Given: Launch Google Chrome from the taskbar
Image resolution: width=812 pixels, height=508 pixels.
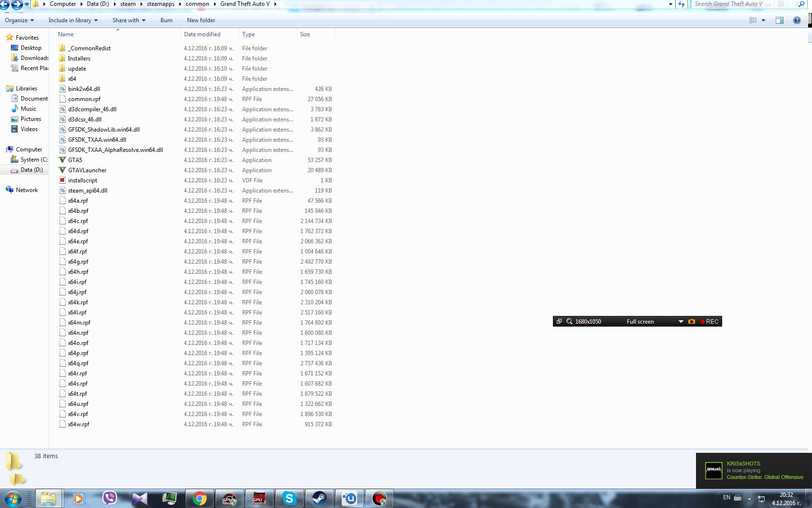Looking at the screenshot, I should pyautogui.click(x=200, y=498).
